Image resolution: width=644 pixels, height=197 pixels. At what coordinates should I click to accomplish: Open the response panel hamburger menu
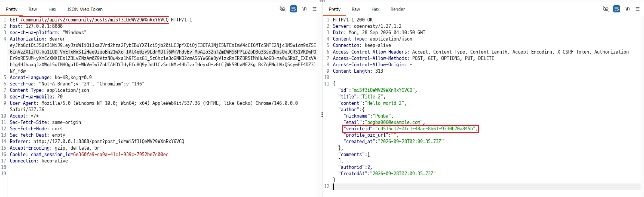(638, 9)
